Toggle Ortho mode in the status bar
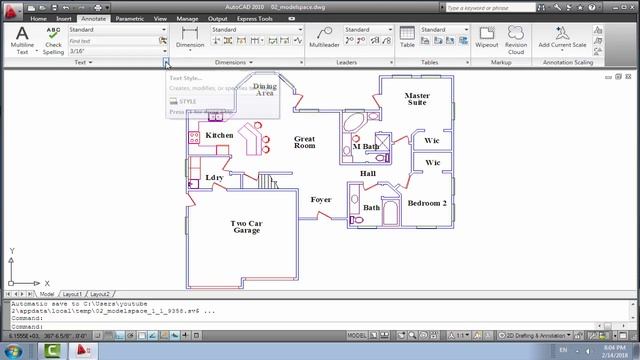Screen dimensions: 640x360 point(120,336)
